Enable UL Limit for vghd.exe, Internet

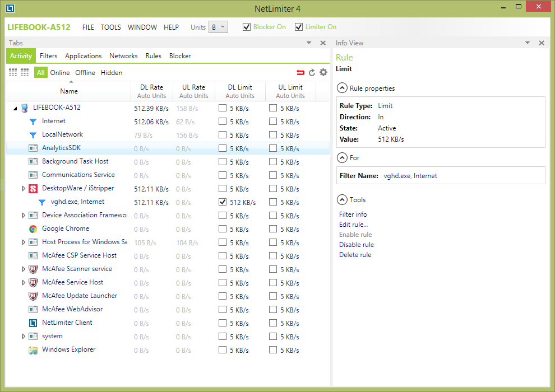tap(273, 202)
